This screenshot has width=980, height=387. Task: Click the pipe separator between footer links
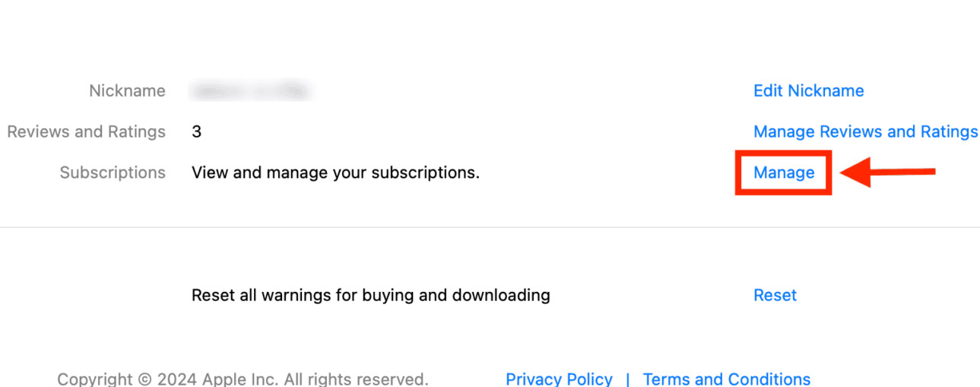[627, 379]
